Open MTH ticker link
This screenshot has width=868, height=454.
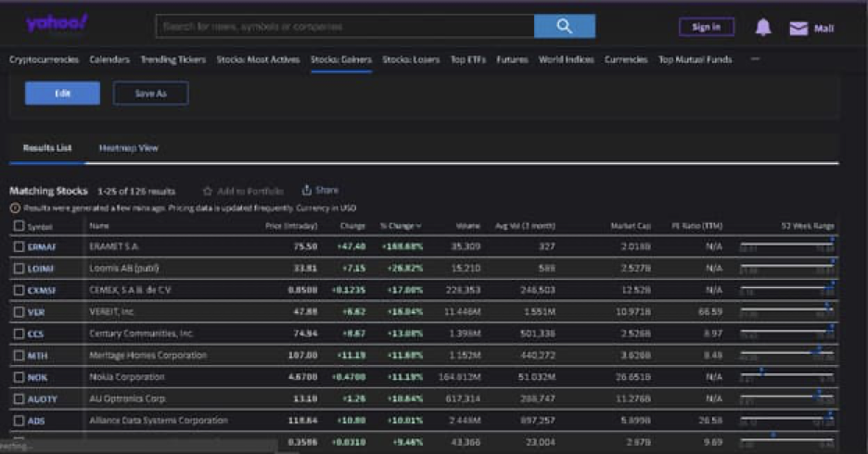tap(38, 356)
